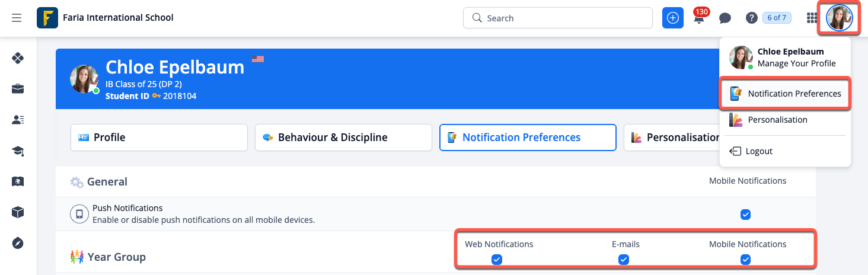Open the user avatar profile dropdown
868x275 pixels.
tap(840, 18)
